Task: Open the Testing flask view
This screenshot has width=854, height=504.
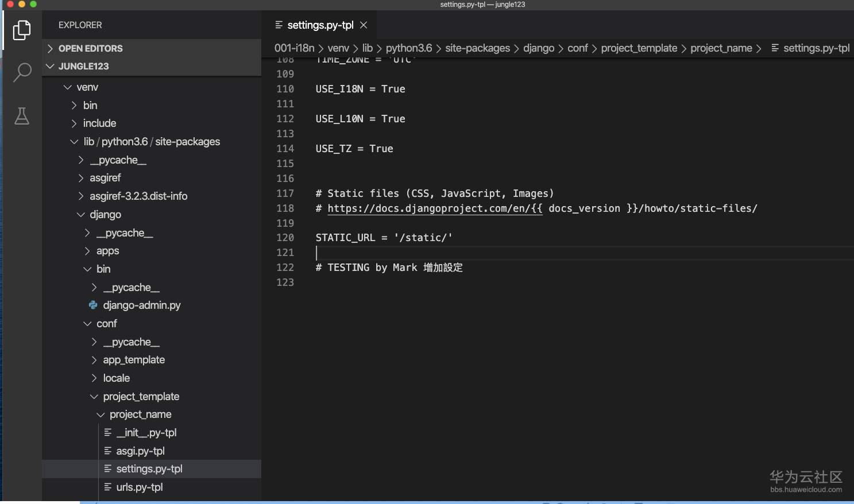Action: pyautogui.click(x=22, y=116)
